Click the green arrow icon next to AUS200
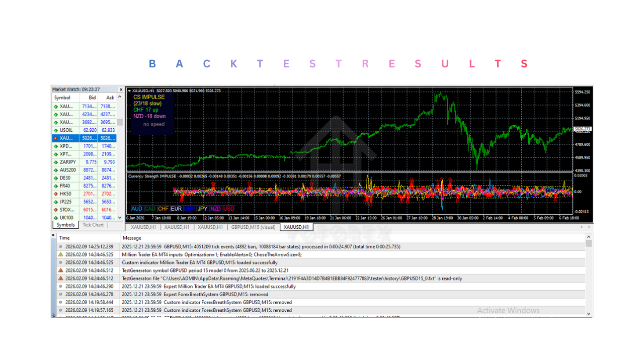644x362 pixels. [55, 169]
